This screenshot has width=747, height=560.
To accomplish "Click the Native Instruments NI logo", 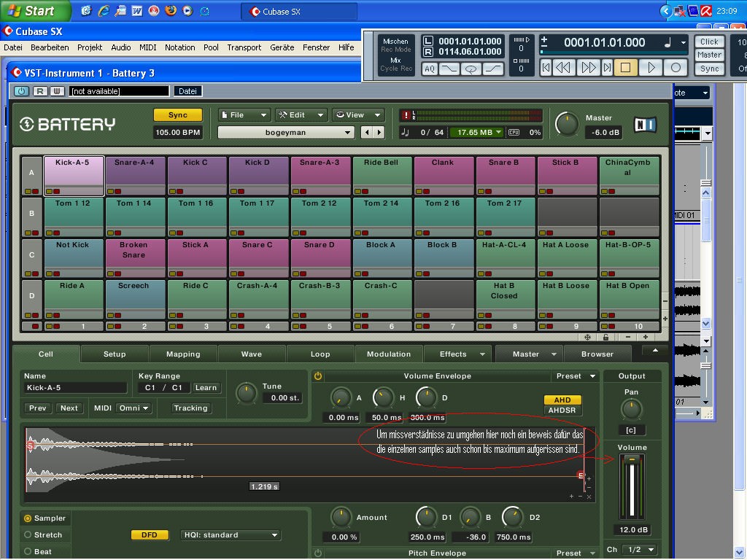I will [x=646, y=125].
